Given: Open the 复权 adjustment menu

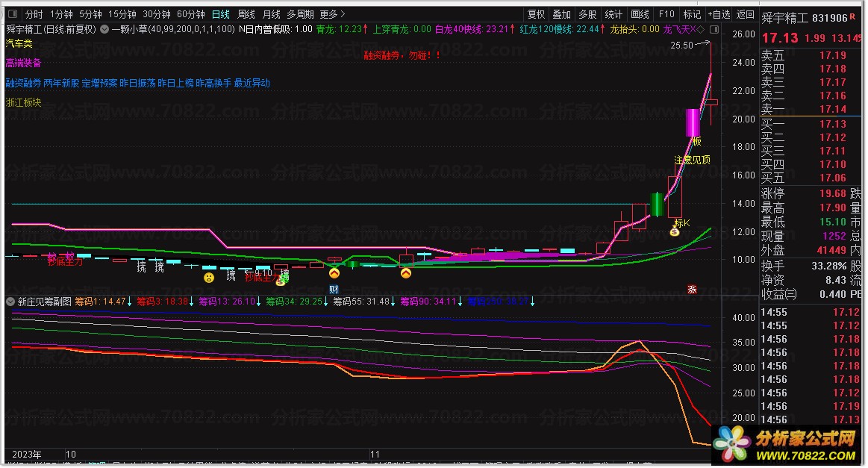Looking at the screenshot, I should 536,14.
